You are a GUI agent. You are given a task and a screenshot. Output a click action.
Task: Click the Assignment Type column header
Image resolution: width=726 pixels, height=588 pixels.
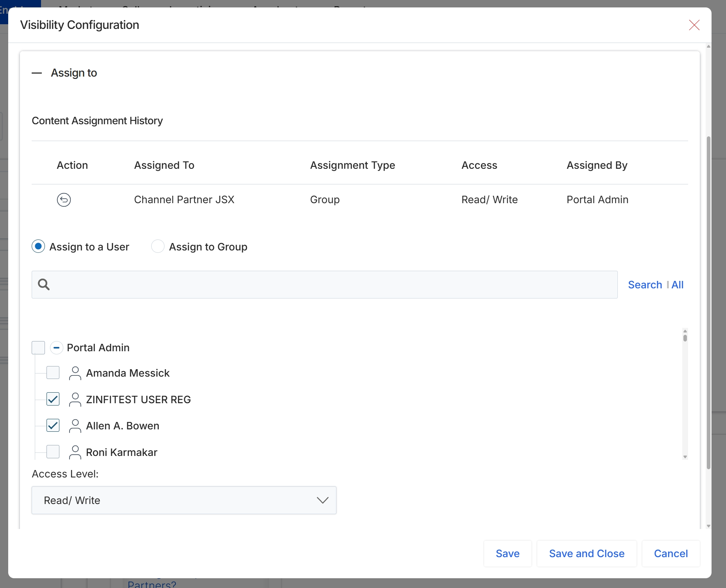click(x=352, y=165)
